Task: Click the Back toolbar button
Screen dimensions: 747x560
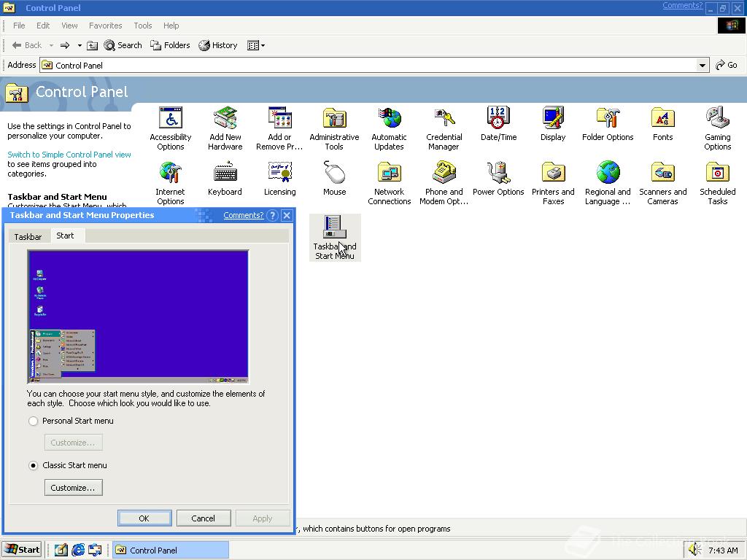Action: (27, 45)
